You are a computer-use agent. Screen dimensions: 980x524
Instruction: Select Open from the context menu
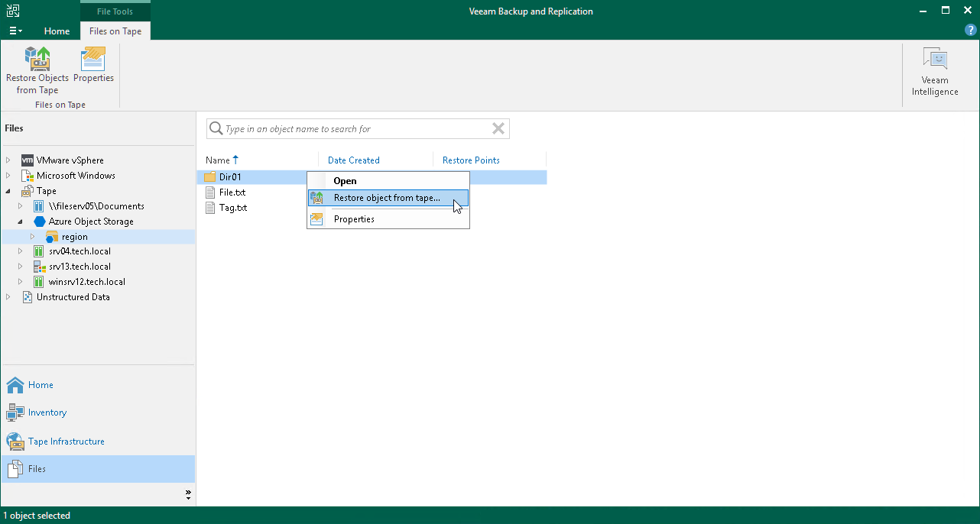click(345, 180)
